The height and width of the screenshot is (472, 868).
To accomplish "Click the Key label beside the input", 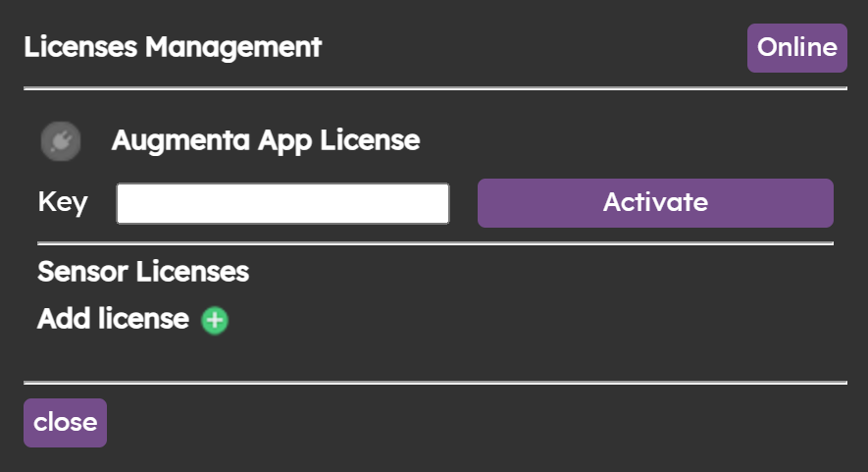I will [x=63, y=203].
